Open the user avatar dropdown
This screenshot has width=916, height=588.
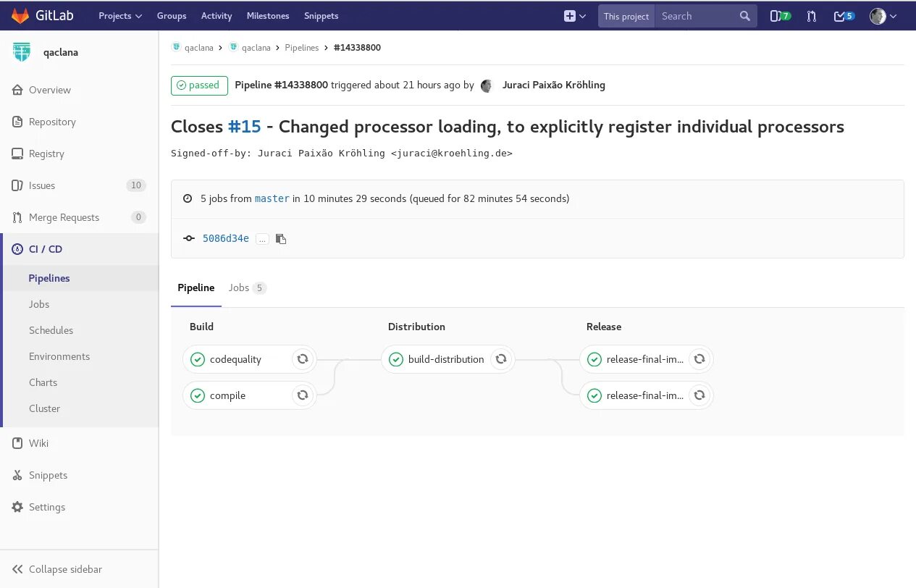coord(883,16)
